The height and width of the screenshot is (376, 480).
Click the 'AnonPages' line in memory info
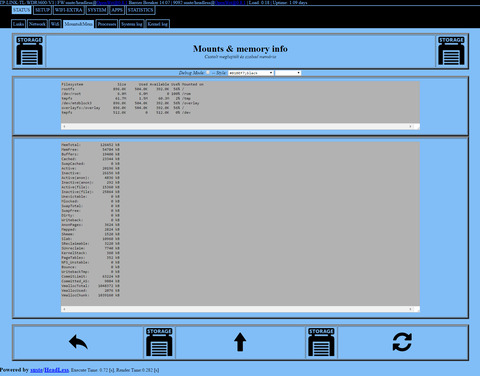point(90,225)
